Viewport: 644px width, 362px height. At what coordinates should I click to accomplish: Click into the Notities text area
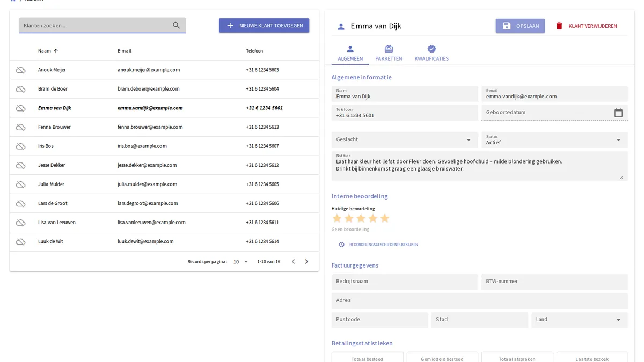point(480,166)
